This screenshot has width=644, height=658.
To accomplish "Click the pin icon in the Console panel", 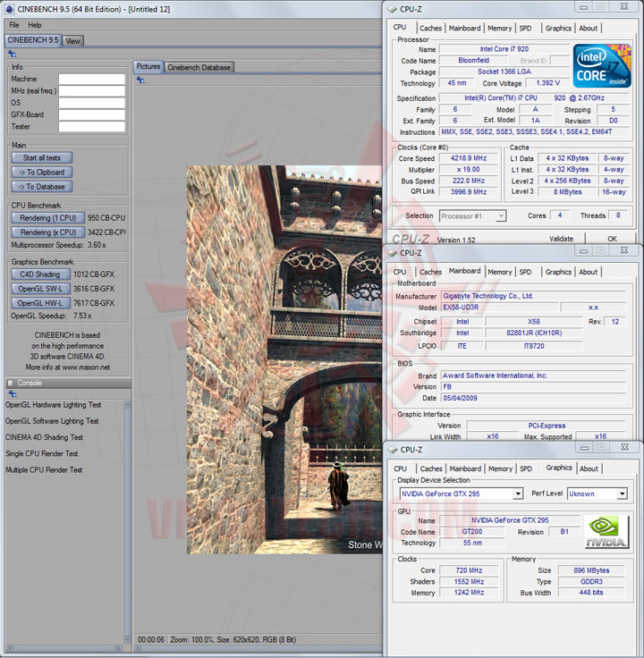I will [13, 394].
